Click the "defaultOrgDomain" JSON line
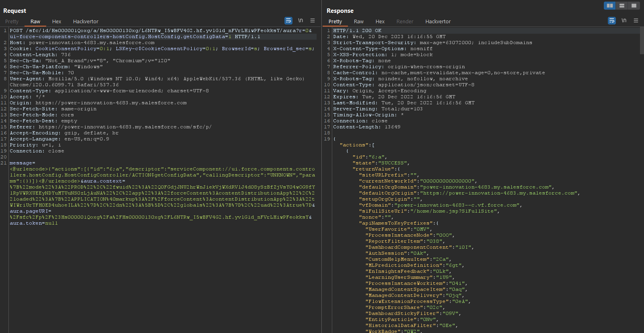This screenshot has width=644, height=333. 457,187
